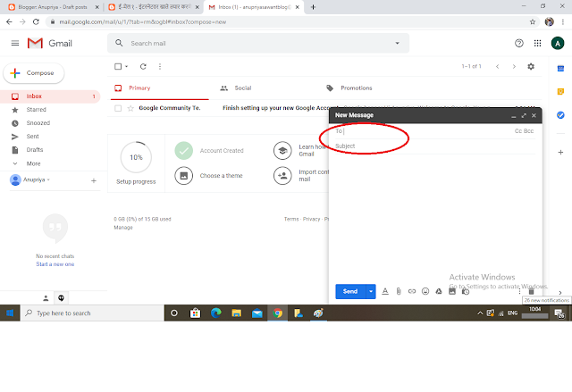Click the Compose button
572x392 pixels.
click(34, 73)
